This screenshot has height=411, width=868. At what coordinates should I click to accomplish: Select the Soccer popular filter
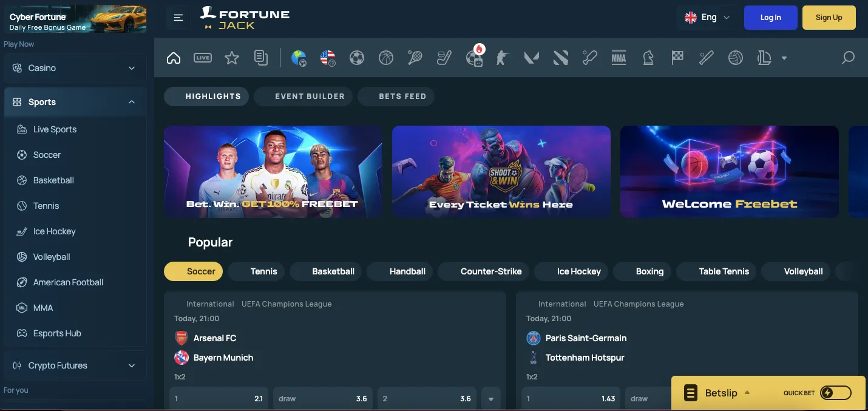click(194, 271)
